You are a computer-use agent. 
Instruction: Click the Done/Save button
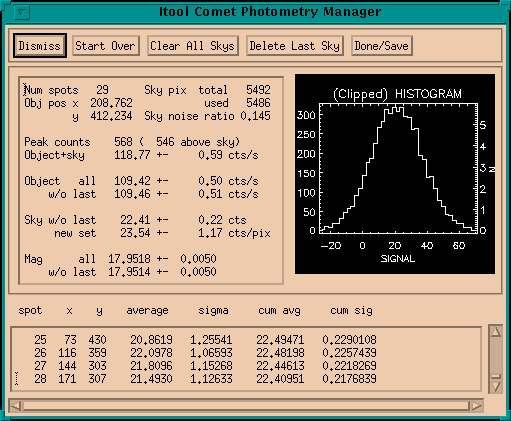(382, 46)
